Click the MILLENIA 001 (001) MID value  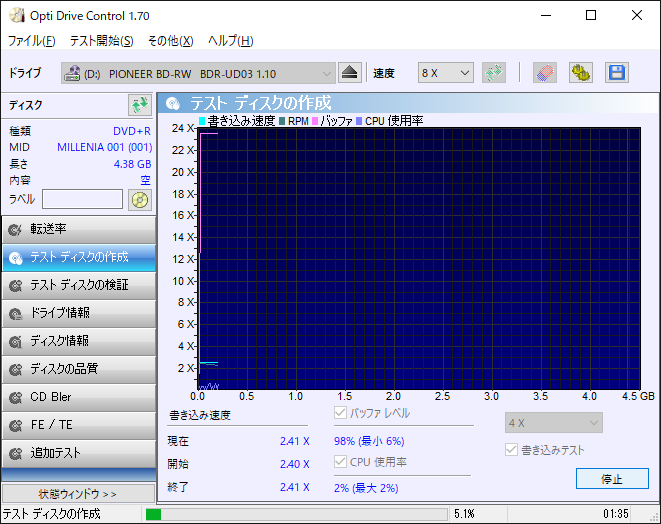[x=105, y=147]
